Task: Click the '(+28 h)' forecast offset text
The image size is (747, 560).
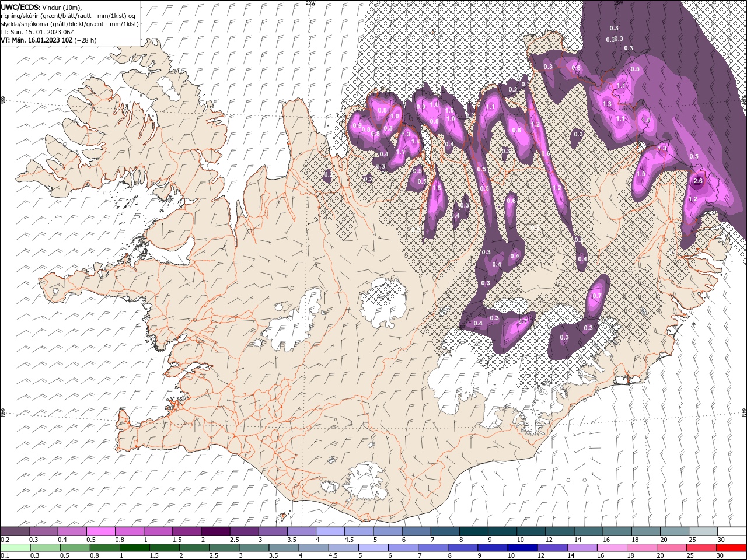Action: 85,40
